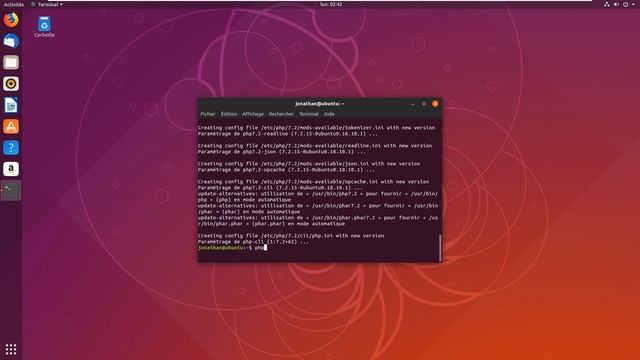Click 'Paramétrage de php7.2-readline' line

pos(288,133)
